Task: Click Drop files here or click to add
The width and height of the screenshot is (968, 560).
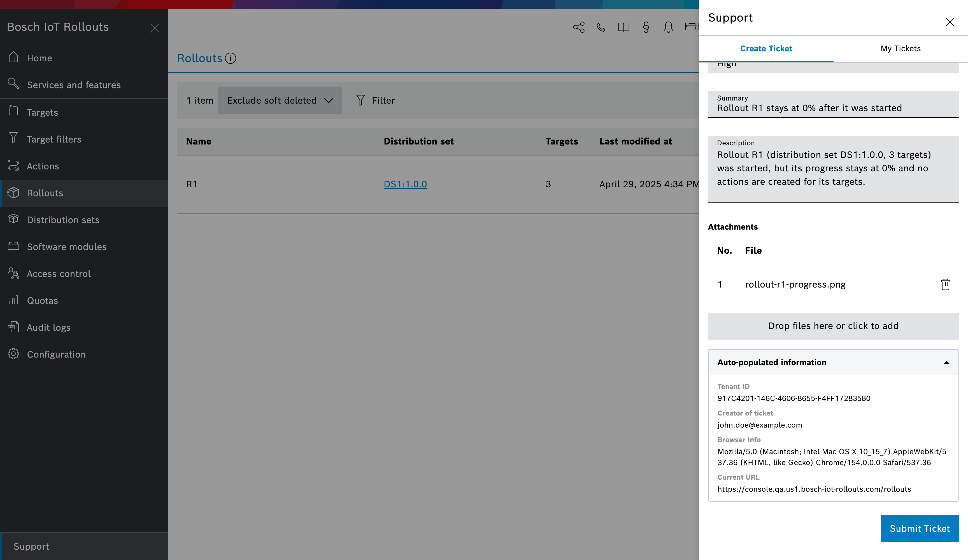Action: [833, 326]
